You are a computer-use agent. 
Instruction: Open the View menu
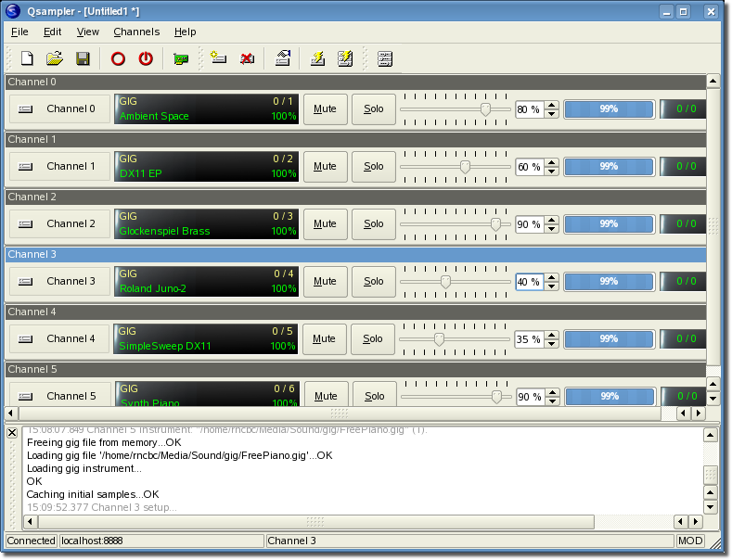[88, 32]
